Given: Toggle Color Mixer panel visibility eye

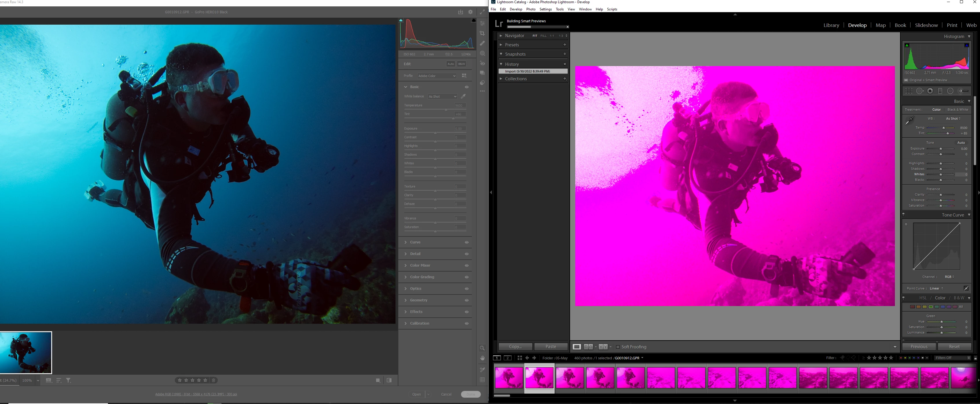Looking at the screenshot, I should tap(466, 265).
